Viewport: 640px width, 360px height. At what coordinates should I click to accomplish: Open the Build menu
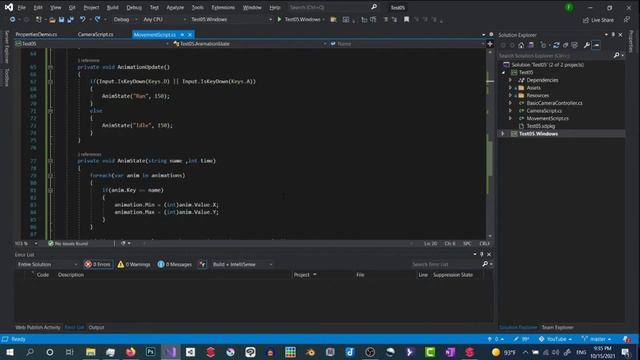112,7
